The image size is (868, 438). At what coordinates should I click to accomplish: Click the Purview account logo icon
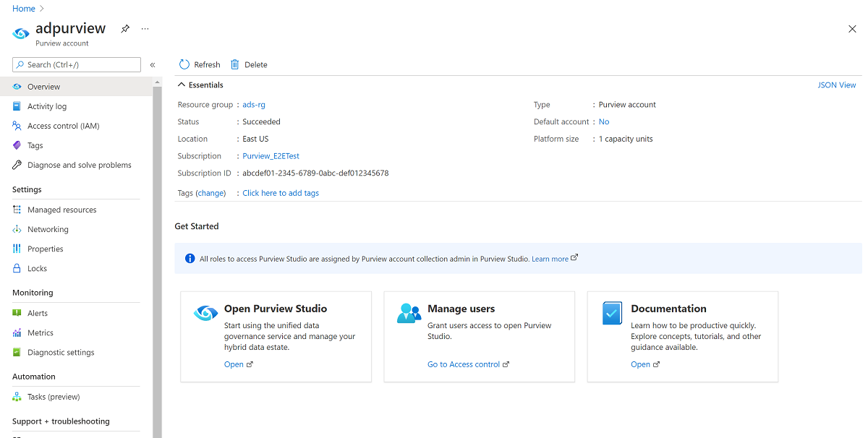click(x=22, y=33)
